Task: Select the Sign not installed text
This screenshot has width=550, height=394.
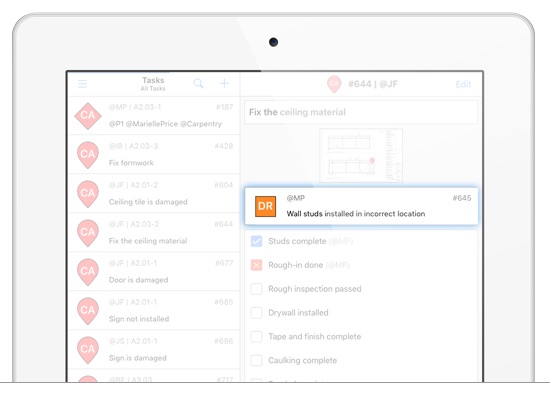Action: pyautogui.click(x=139, y=319)
